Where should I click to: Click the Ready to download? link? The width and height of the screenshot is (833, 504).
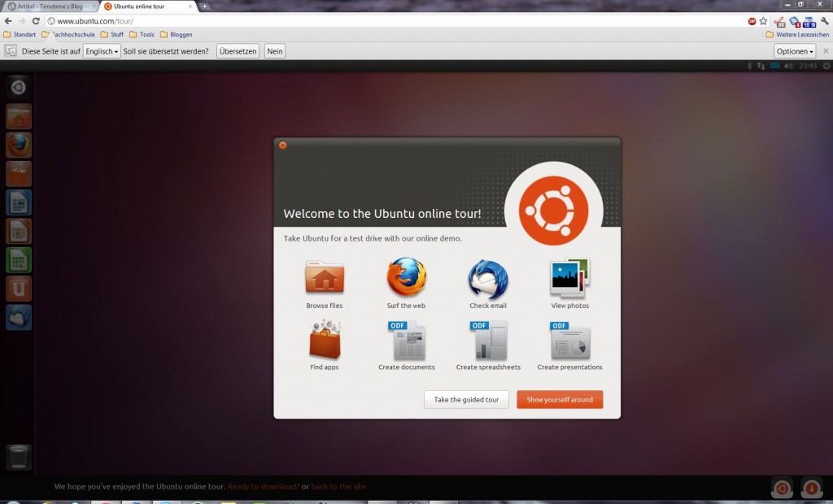[264, 486]
